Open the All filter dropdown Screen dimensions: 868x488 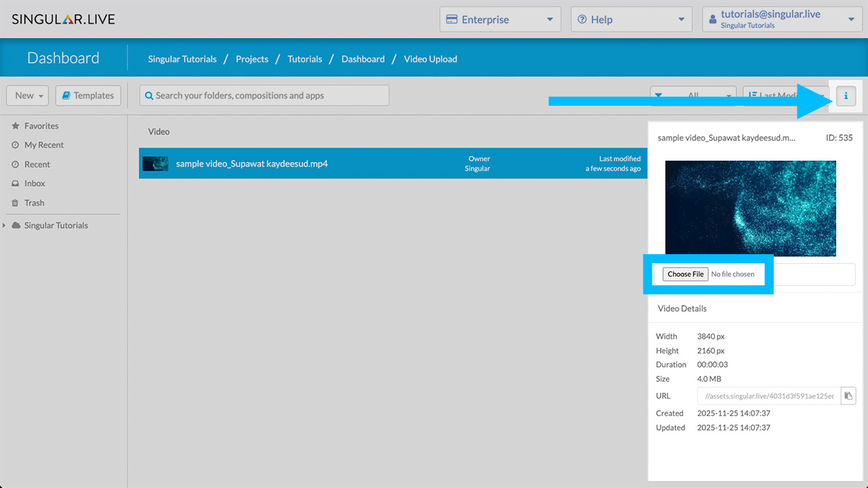pyautogui.click(x=693, y=95)
